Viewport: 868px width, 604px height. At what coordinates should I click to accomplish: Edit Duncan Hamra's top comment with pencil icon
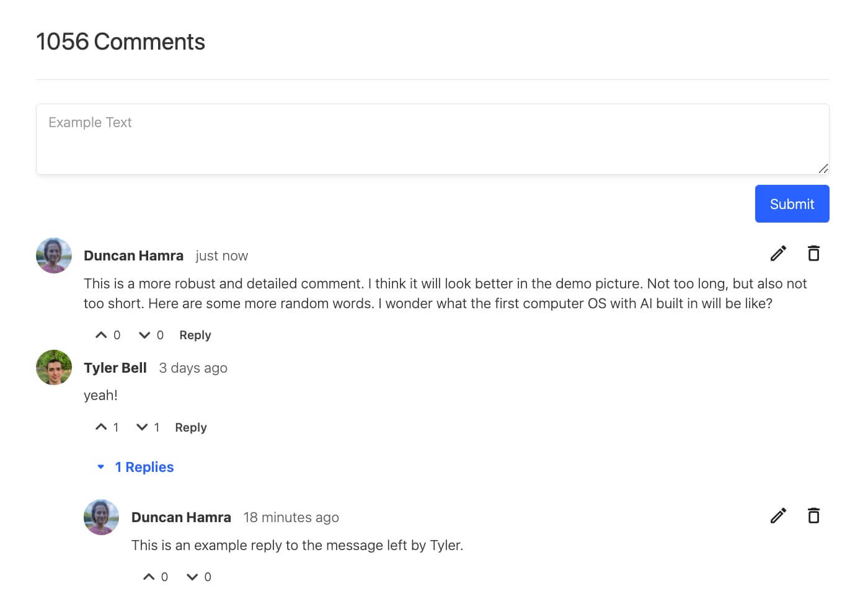click(x=778, y=254)
